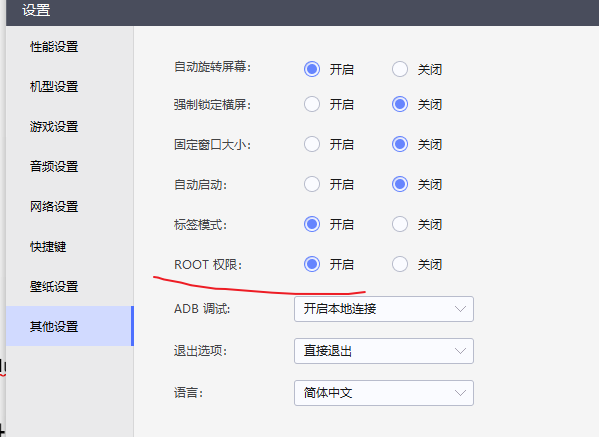This screenshot has height=437, width=599.
Task: Open 性能设置 in the sidebar
Action: (54, 47)
